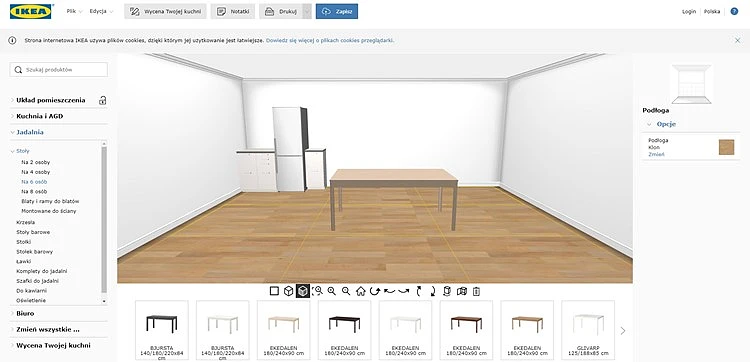Open the dropdown arrow next to Drukuj
Image resolution: width=750 pixels, height=362 pixels.
click(307, 11)
